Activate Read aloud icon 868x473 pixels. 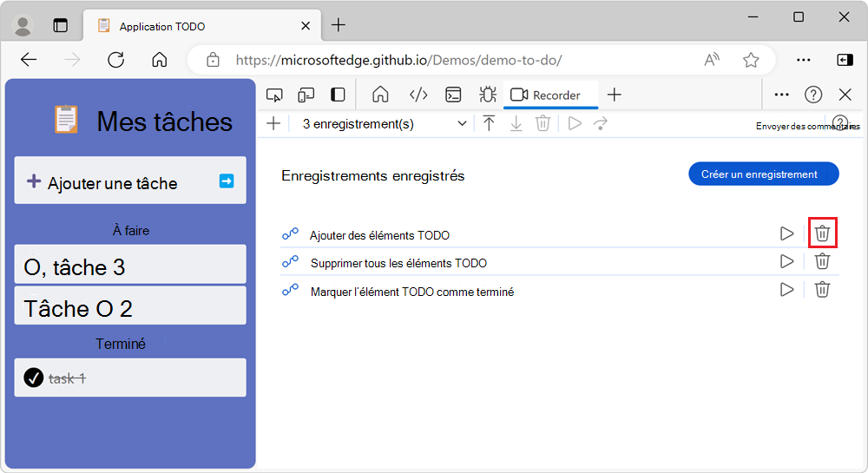[712, 60]
